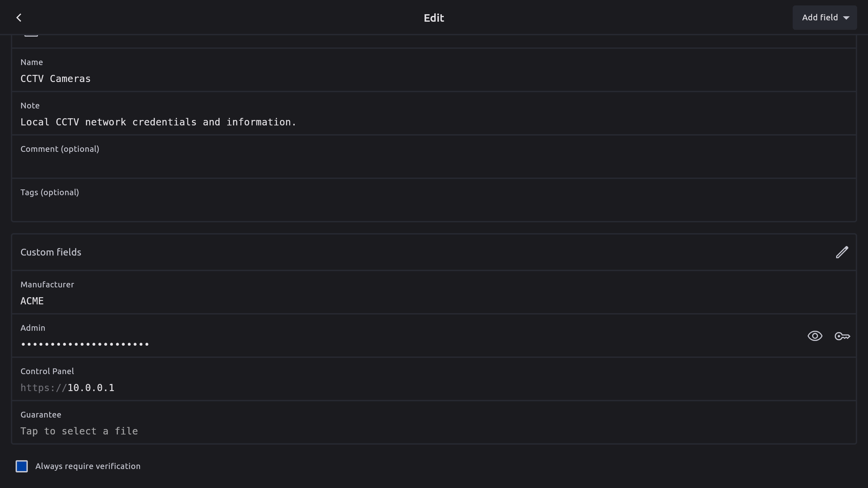Focus the Note text field
Viewport: 868px width, 488px height.
158,122
